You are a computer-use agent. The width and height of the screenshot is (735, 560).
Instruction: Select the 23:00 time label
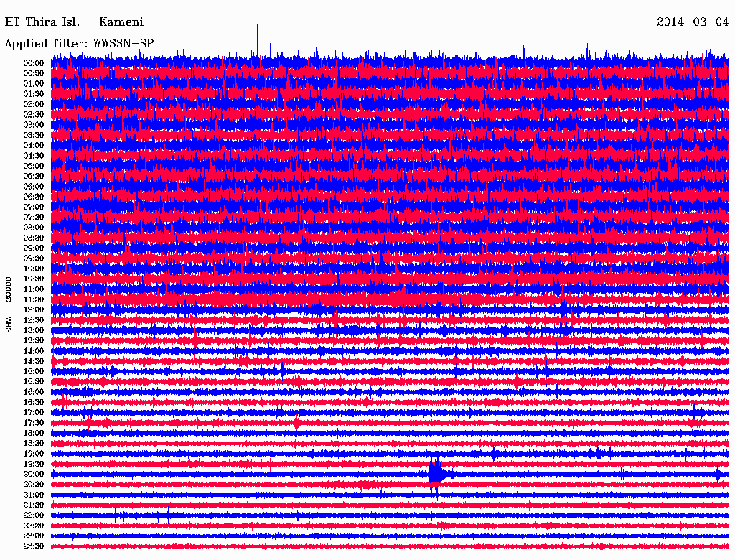(34, 536)
